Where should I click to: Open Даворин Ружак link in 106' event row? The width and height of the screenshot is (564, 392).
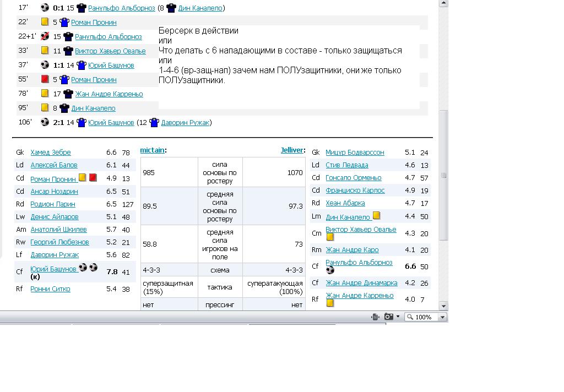pos(185,122)
